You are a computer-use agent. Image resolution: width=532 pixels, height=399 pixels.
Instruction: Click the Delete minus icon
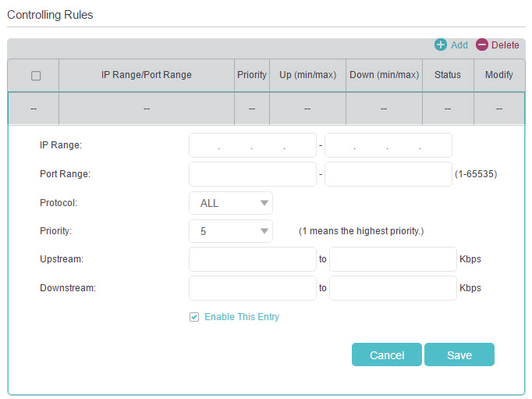pos(482,45)
